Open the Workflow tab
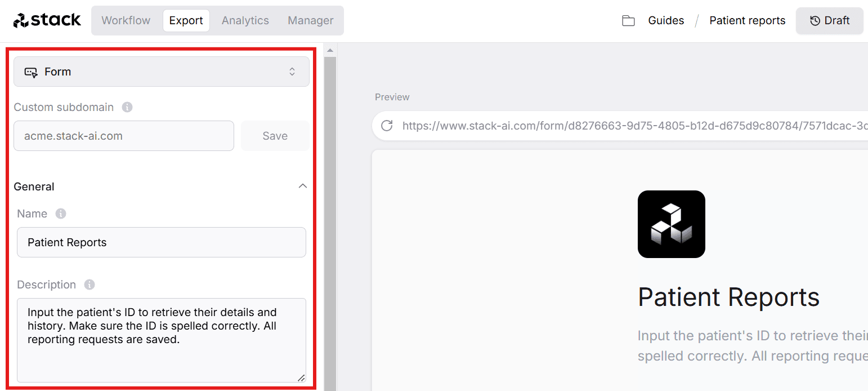This screenshot has width=868, height=391. (126, 20)
